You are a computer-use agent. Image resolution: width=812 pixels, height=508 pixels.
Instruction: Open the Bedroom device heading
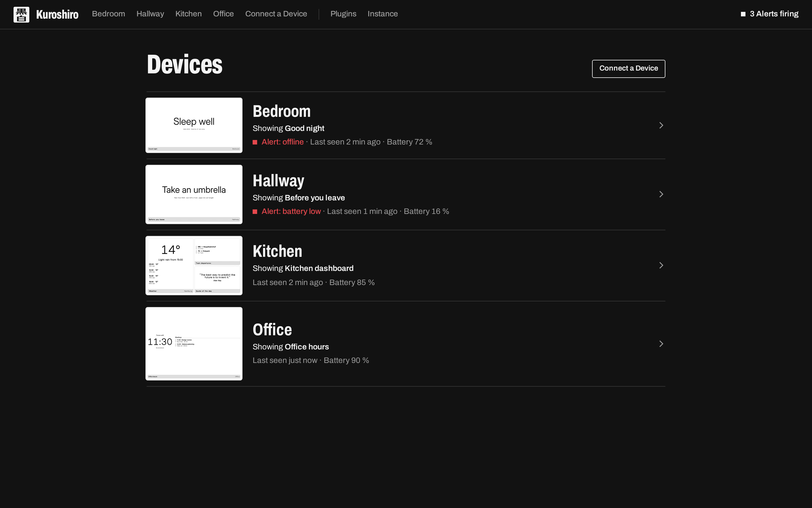pos(281,111)
